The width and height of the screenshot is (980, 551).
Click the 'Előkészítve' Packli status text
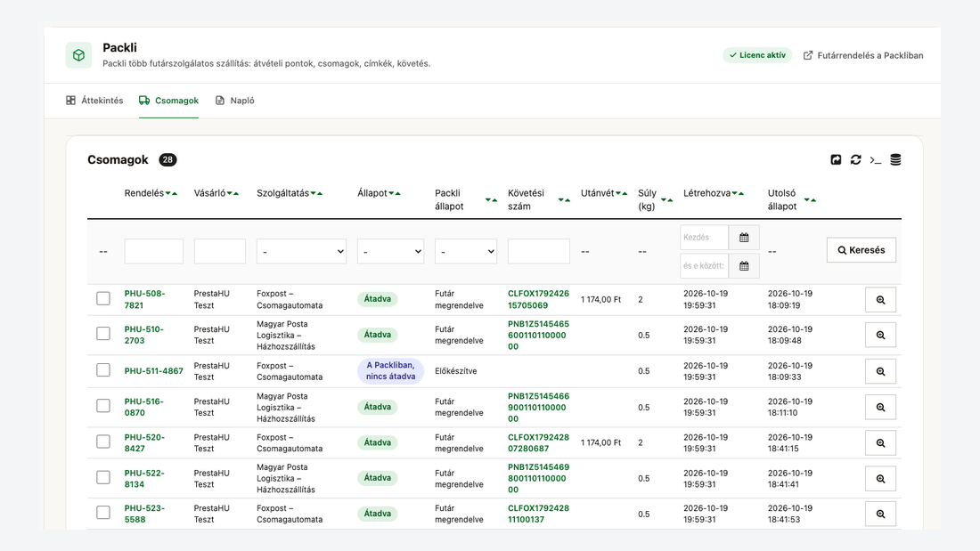pyautogui.click(x=455, y=371)
